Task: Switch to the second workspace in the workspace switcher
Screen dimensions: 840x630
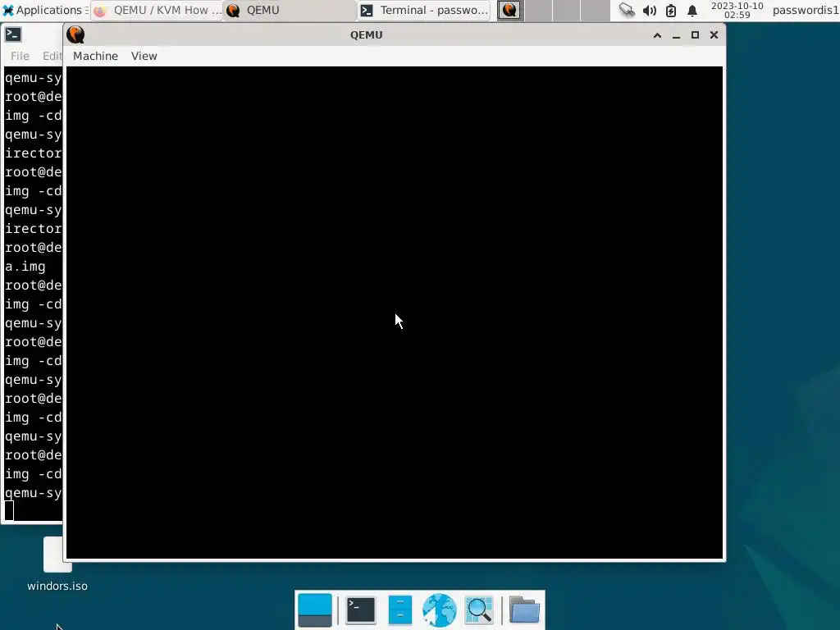Action: (x=538, y=10)
